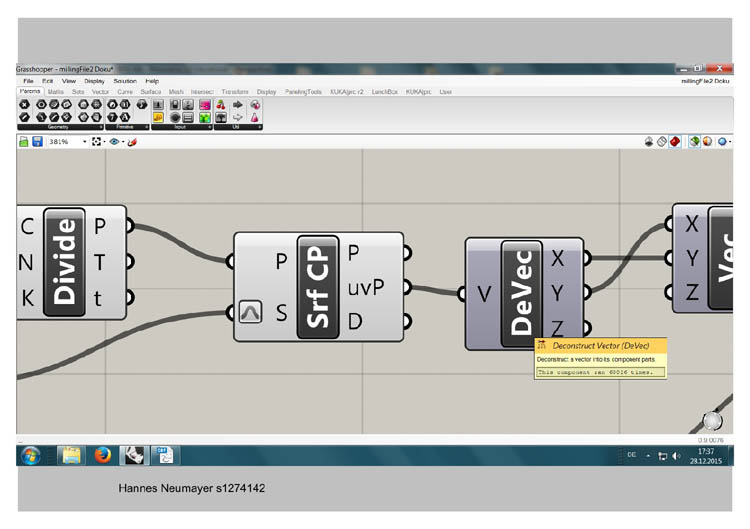Click the white outlined arrow icon in Util
The height and width of the screenshot is (529, 750).
(x=238, y=117)
